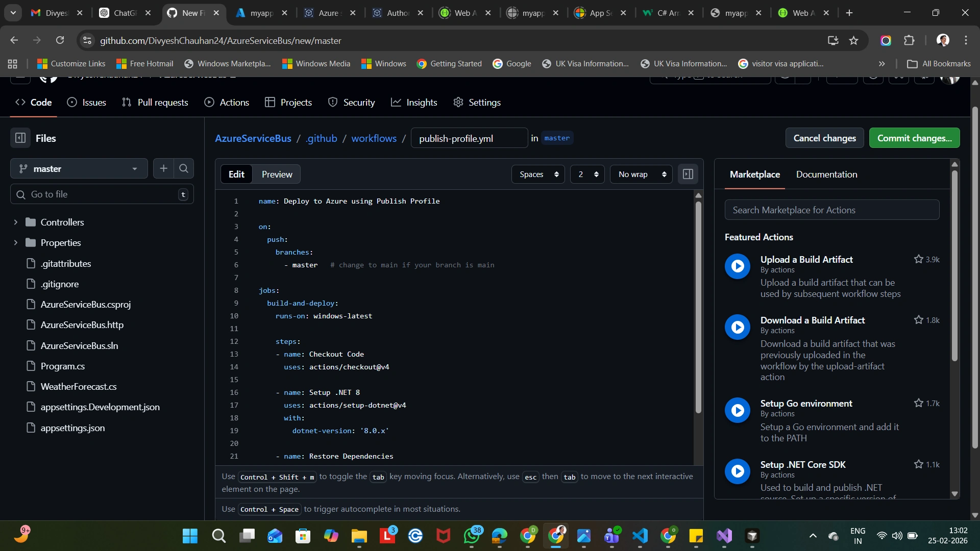This screenshot has height=551, width=980.
Task: Open the indent size 2 dropdown
Action: pos(587,174)
